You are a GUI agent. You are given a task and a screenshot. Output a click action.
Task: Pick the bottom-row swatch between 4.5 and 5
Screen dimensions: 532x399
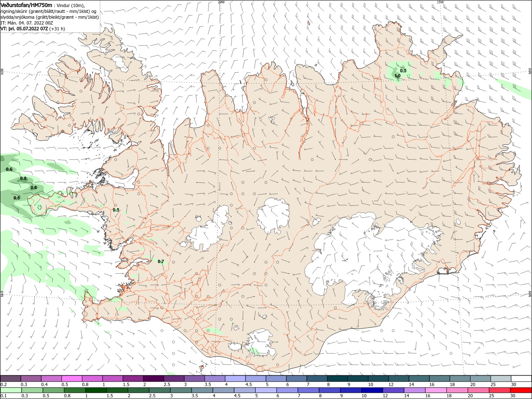point(245,390)
